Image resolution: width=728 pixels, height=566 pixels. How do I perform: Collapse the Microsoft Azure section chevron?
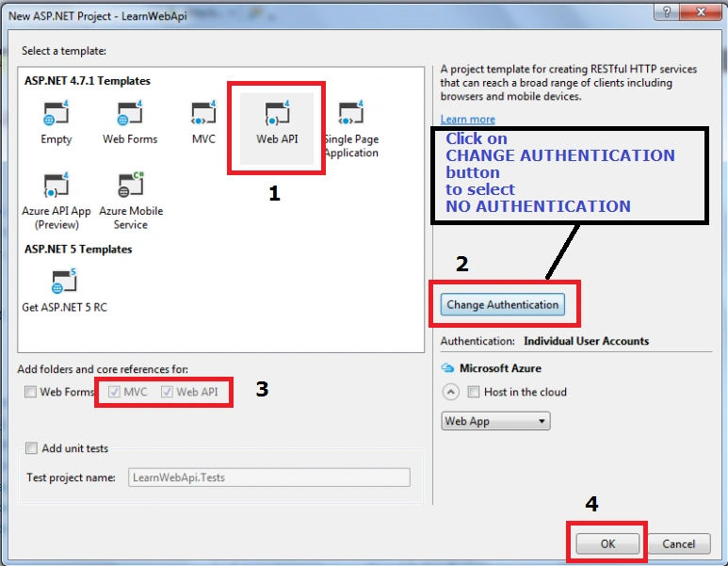point(450,392)
